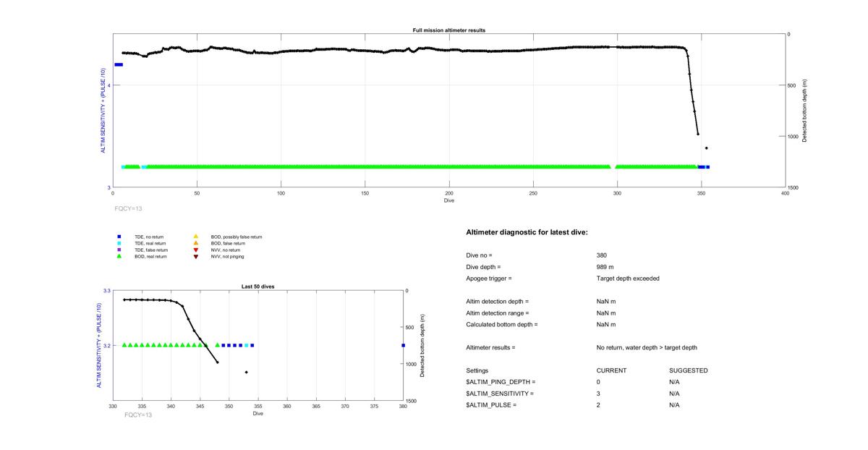Click the green triangle BOD real return legend marker
Screen dimensions: 868x450
click(x=119, y=256)
